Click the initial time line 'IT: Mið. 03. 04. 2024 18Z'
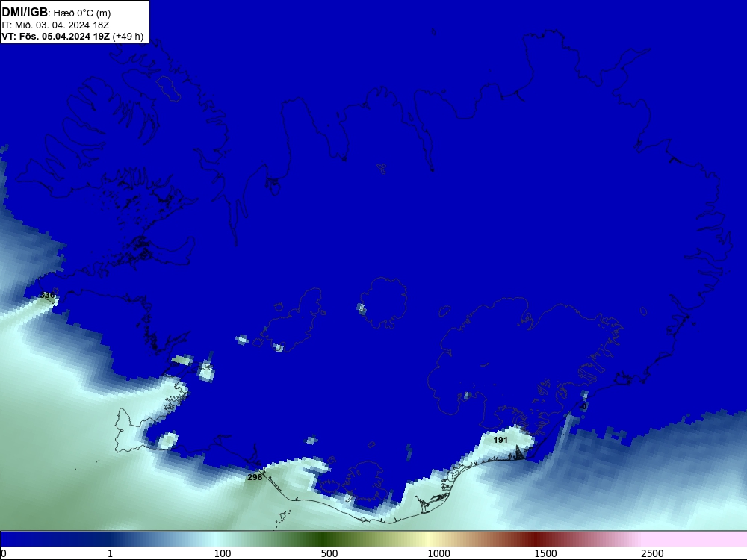Image resolution: width=747 pixels, height=560 pixels. tap(56, 25)
